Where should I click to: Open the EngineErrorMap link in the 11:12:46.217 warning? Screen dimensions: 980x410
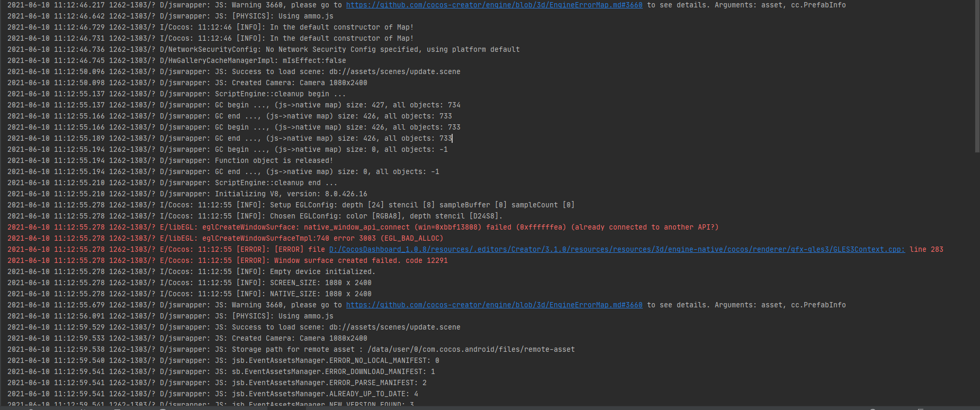pos(494,5)
